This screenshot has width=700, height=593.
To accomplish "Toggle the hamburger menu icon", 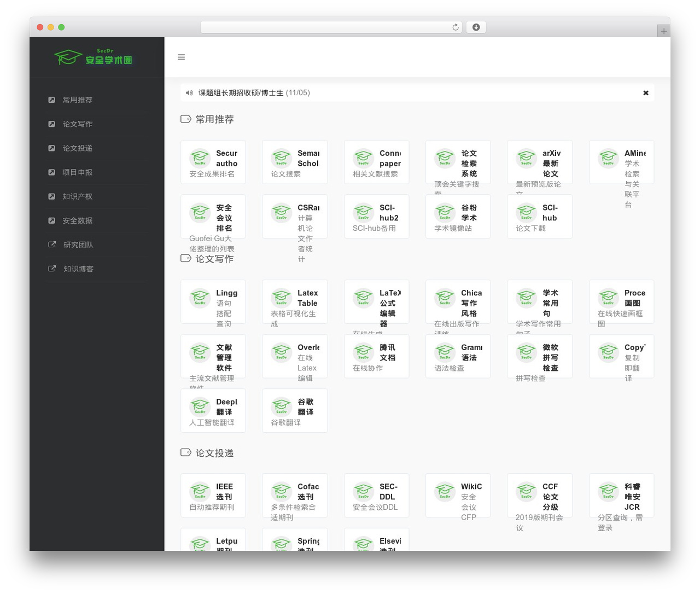I will pos(181,57).
